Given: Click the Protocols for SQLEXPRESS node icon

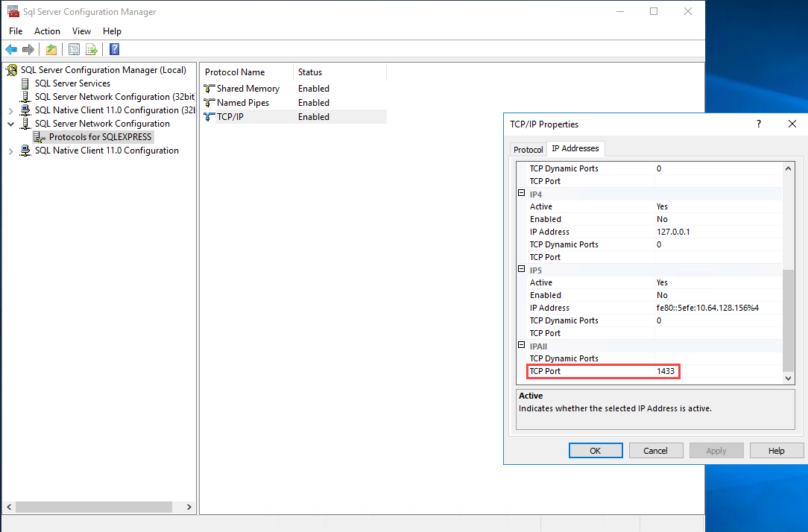Looking at the screenshot, I should point(40,137).
